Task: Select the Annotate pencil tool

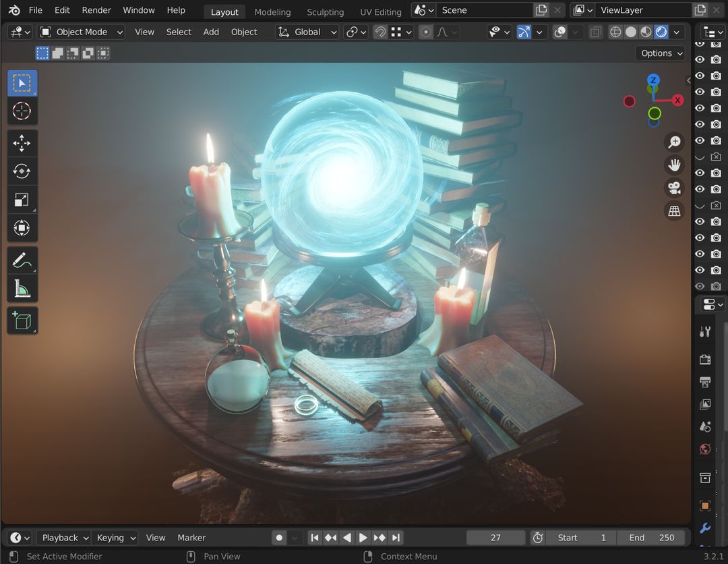Action: tap(22, 260)
